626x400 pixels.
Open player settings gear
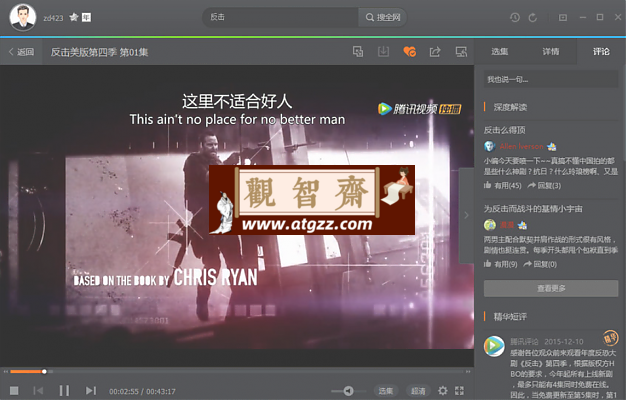443,390
